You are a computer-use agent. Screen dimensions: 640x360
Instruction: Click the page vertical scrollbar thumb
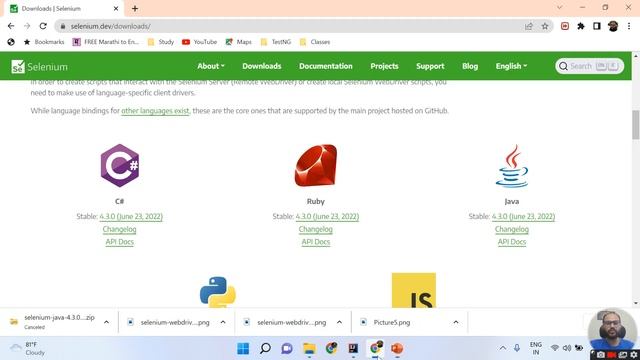pyautogui.click(x=636, y=124)
